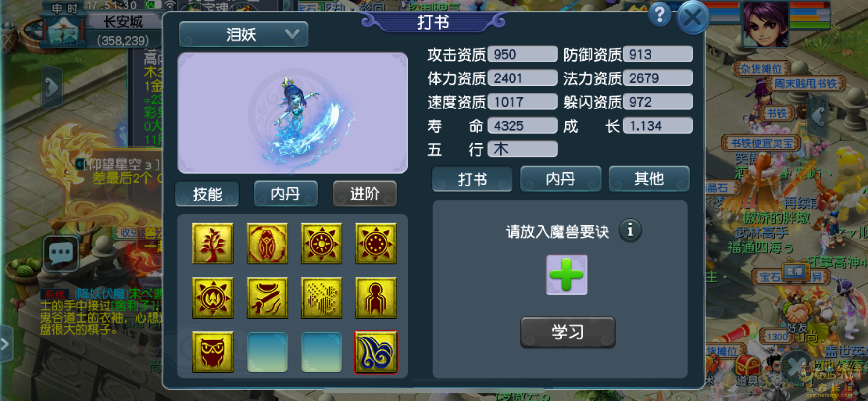Select the beetle shield skill icon

267,243
